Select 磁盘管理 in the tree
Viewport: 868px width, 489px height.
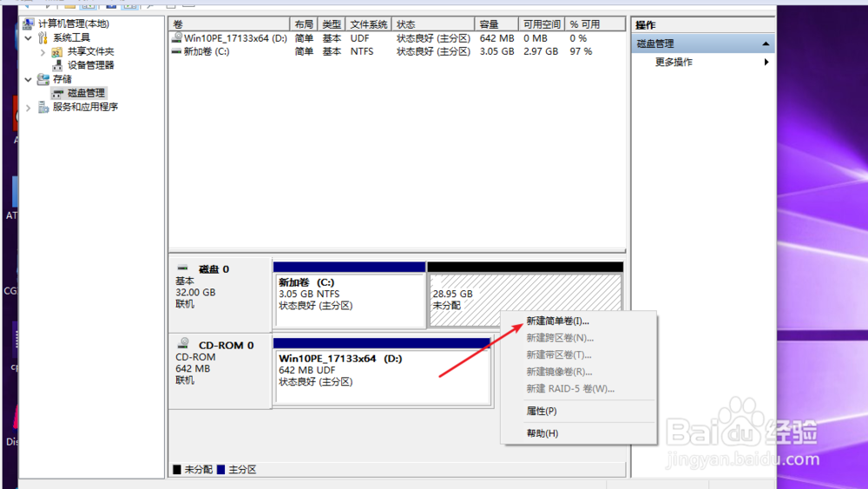click(86, 93)
